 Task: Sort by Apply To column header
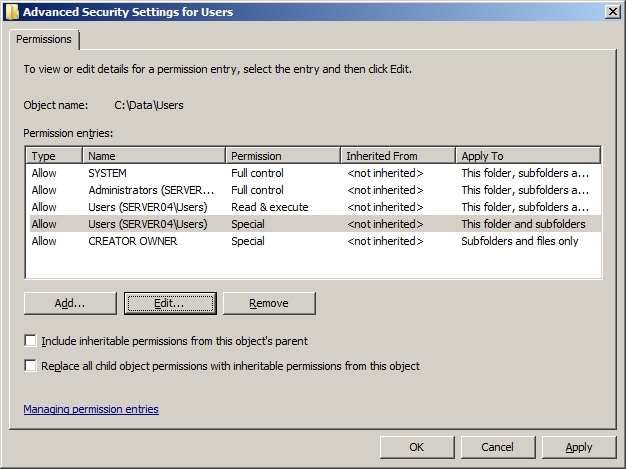[x=527, y=156]
